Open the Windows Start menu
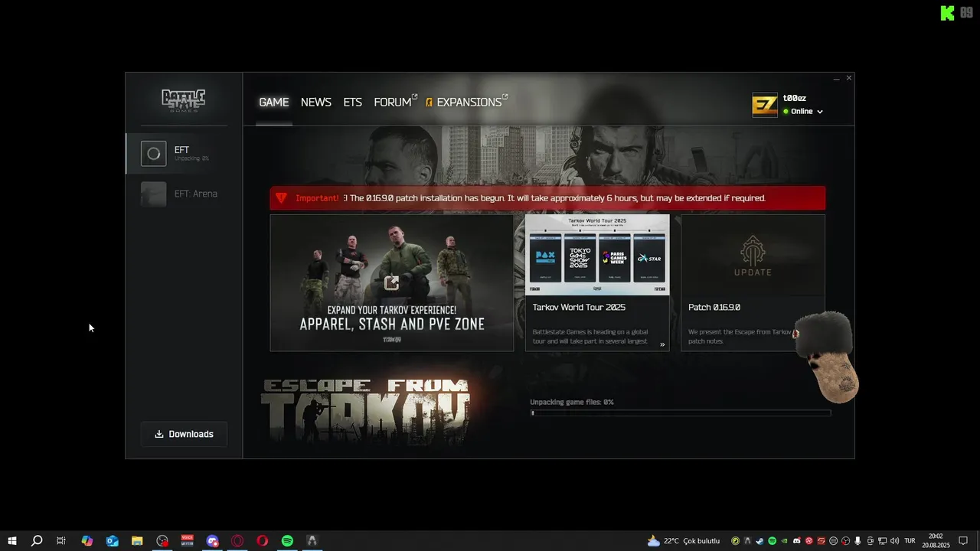Screen dimensions: 980x551 [x=12, y=541]
